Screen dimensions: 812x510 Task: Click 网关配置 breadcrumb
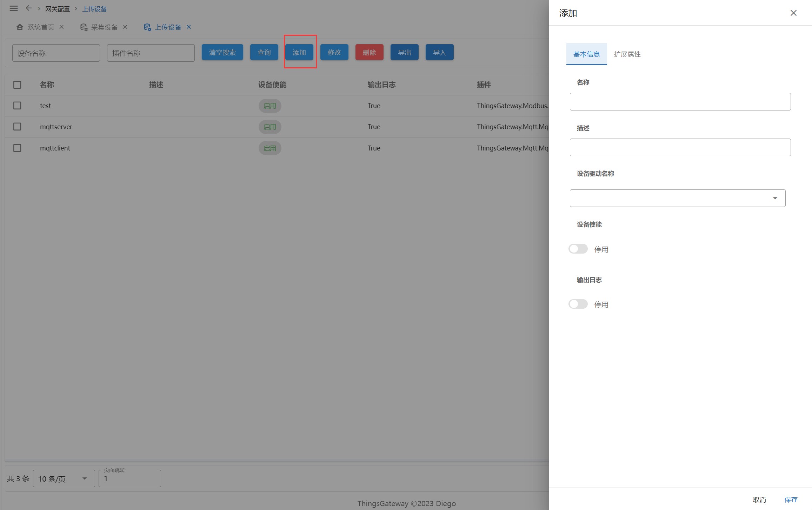pos(58,9)
